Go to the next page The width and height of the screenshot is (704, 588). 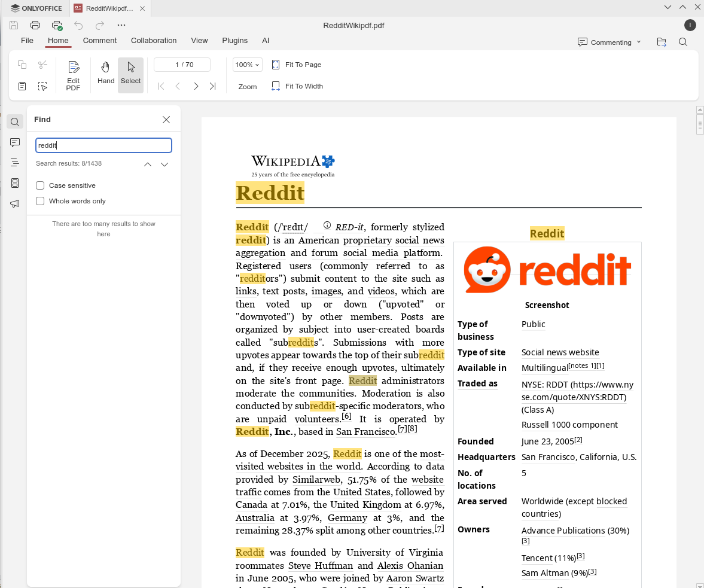(x=196, y=86)
